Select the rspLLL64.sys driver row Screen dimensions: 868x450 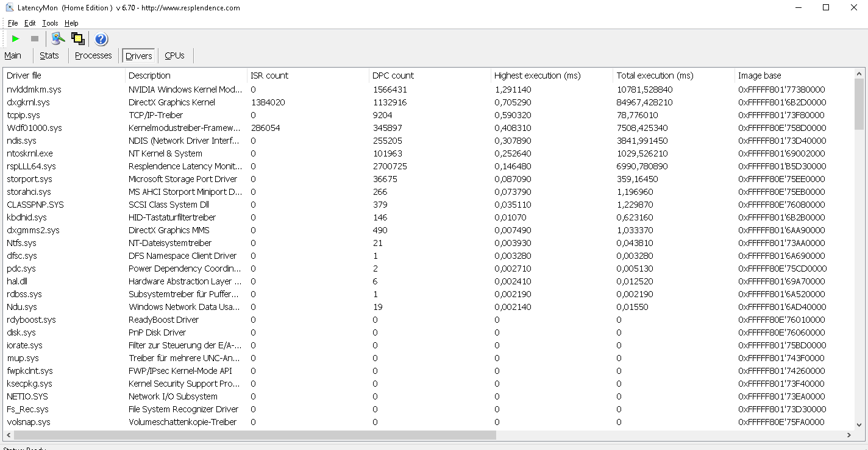[429, 166]
